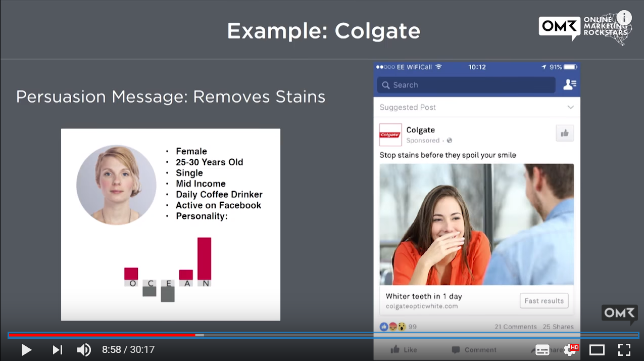Image resolution: width=644 pixels, height=361 pixels.
Task: Enter full screen mode
Action: [x=624, y=350]
